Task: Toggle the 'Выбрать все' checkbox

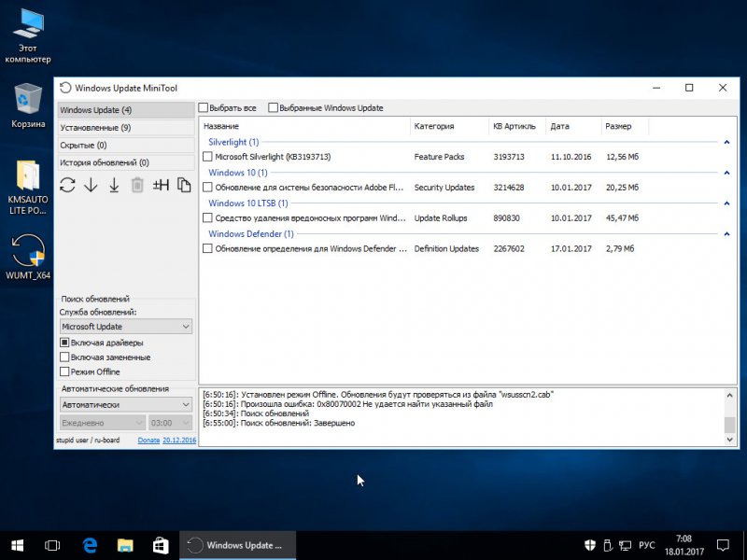Action: click(204, 107)
